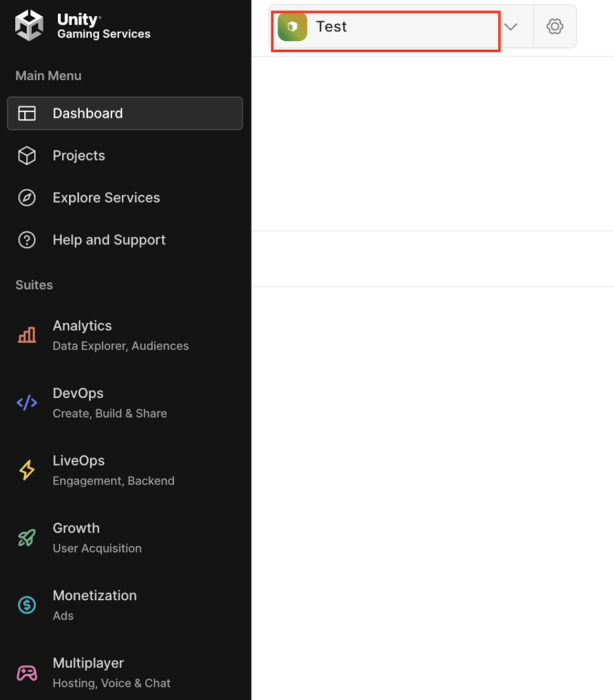
Task: Click the 'Suites' section heading
Action: tap(34, 285)
